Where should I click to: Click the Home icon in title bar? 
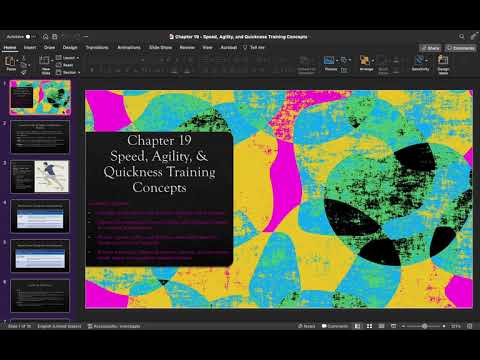[46, 37]
